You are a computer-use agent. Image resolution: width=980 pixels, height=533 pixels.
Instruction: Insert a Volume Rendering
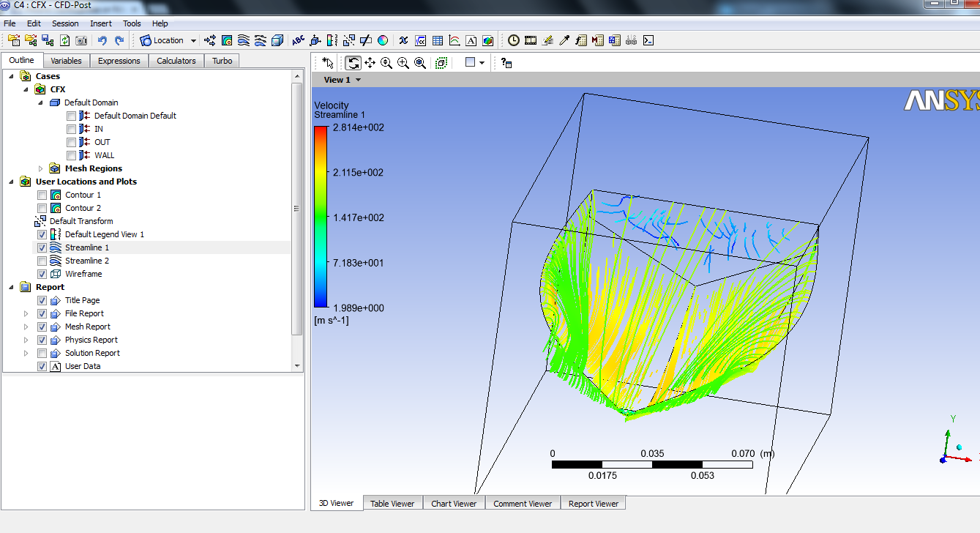click(277, 40)
